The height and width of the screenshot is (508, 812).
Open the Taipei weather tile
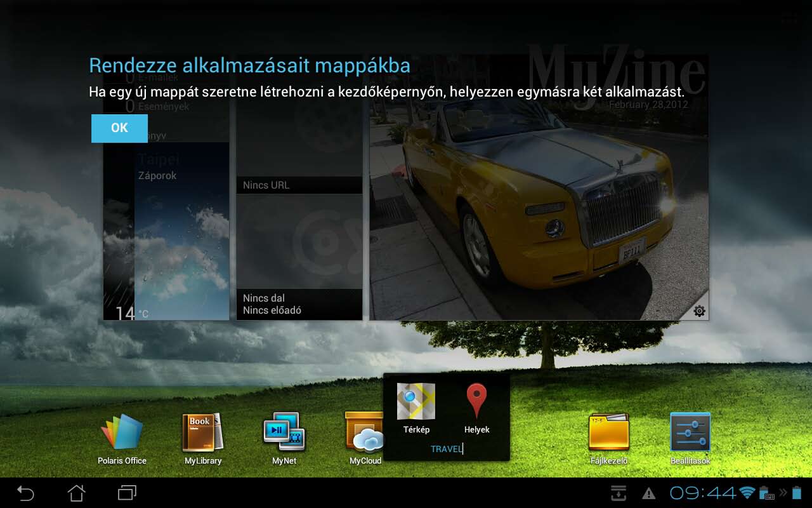tap(166, 231)
